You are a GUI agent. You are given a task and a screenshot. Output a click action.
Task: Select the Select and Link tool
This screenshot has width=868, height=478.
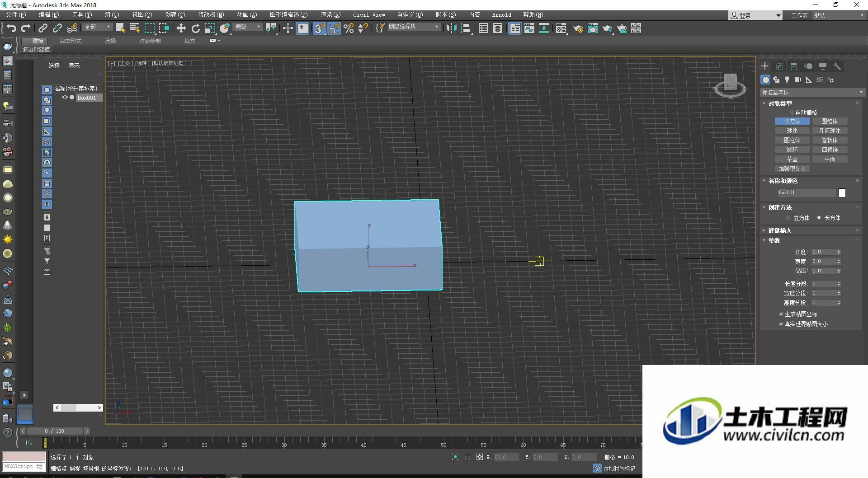(x=43, y=28)
